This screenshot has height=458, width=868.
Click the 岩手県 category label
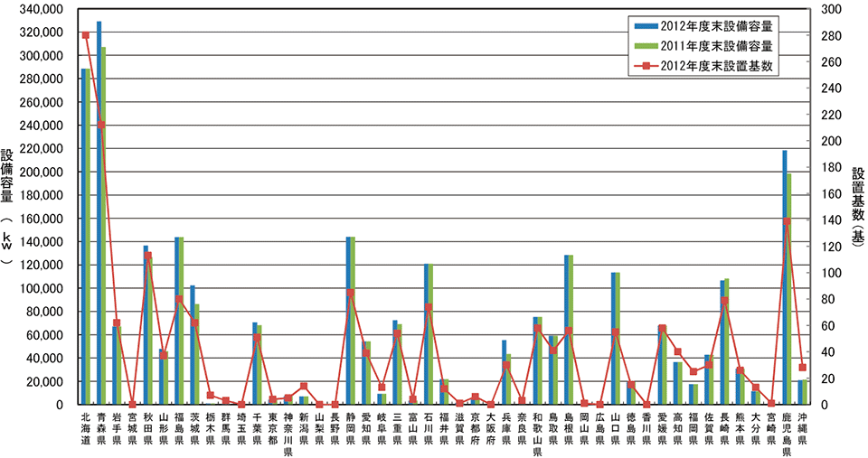point(117,427)
